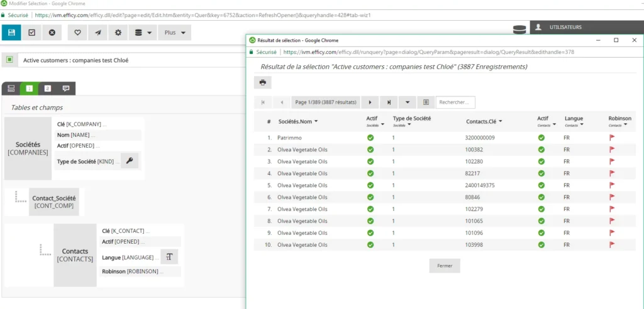Click the paper plane send icon

(97, 33)
